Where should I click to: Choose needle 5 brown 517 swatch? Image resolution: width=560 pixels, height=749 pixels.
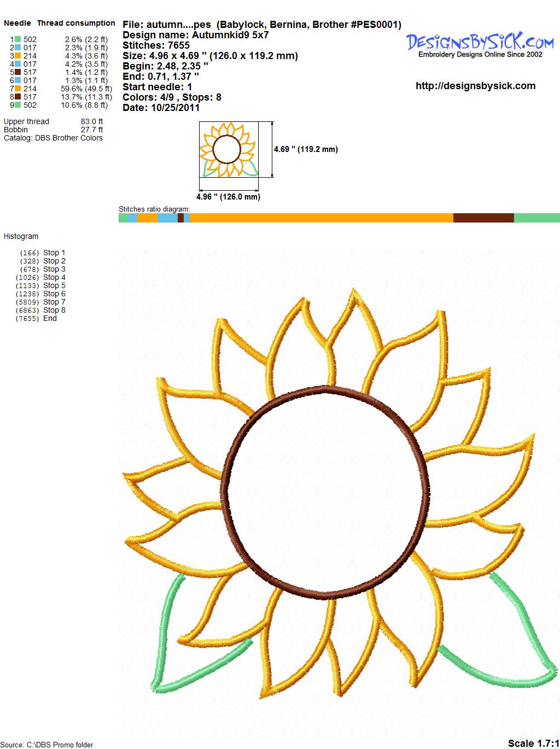point(18,72)
